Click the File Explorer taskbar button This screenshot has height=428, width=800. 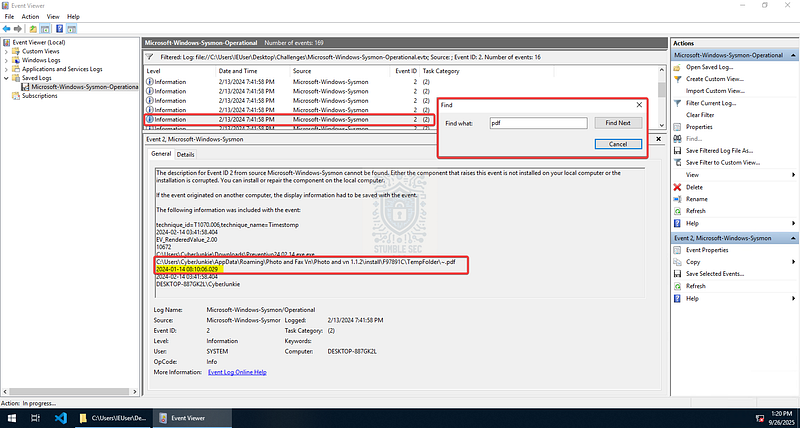(x=113, y=418)
